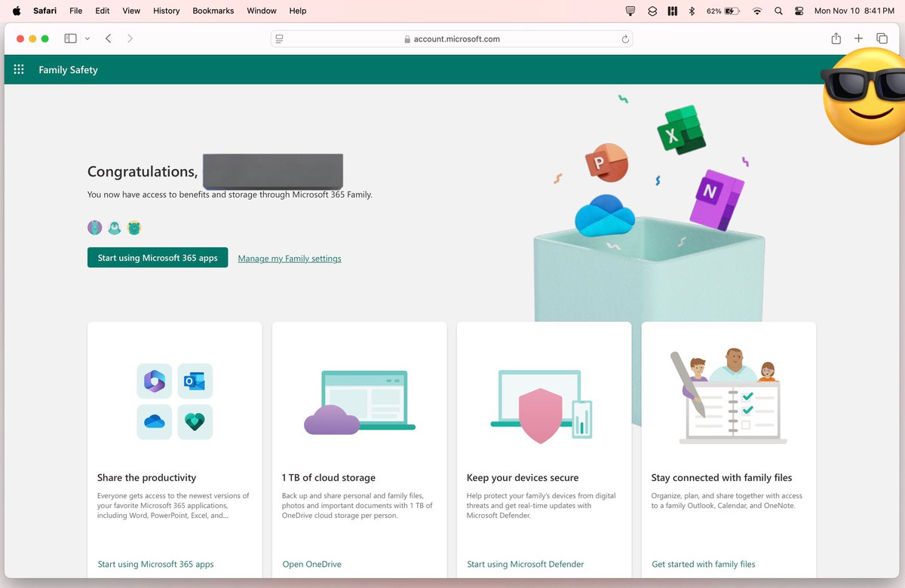Screen dimensions: 905x588
Task: Click the battery status indicator
Action: [x=723, y=11]
